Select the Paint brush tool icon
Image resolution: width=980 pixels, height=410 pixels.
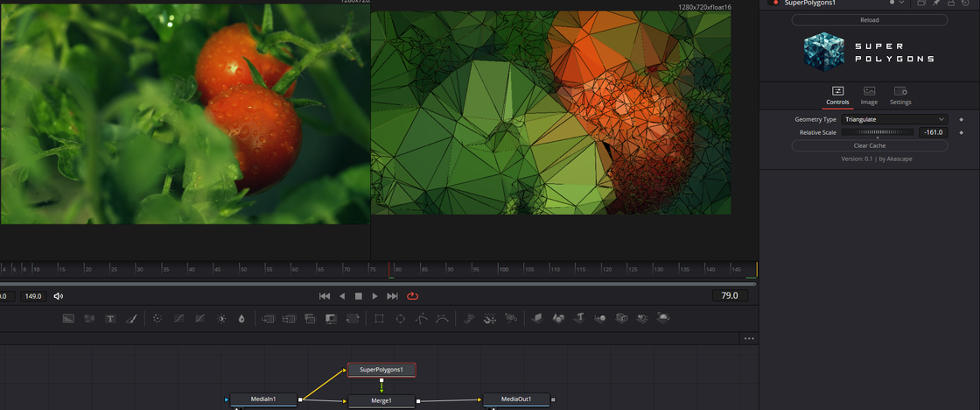[x=132, y=319]
